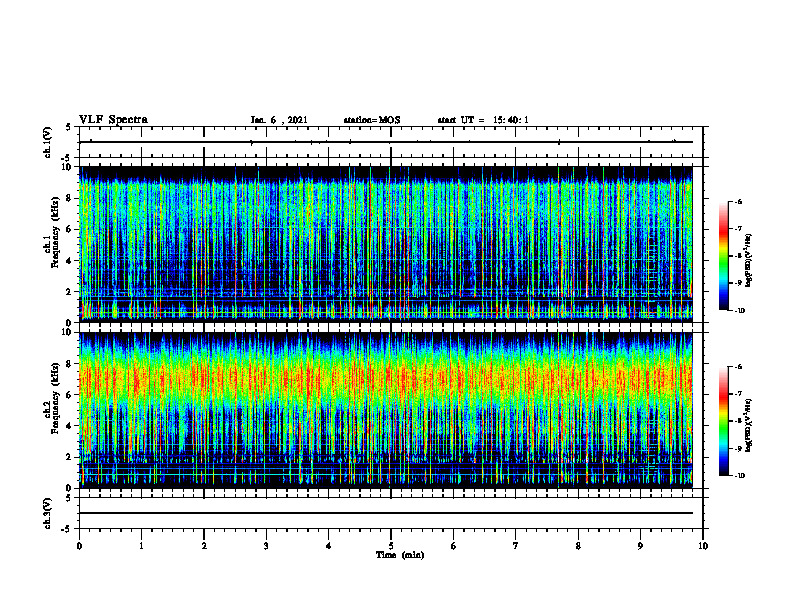Click the ch.1 spectrogram panel
Viewport: 792px width, 612px height.
[386, 244]
